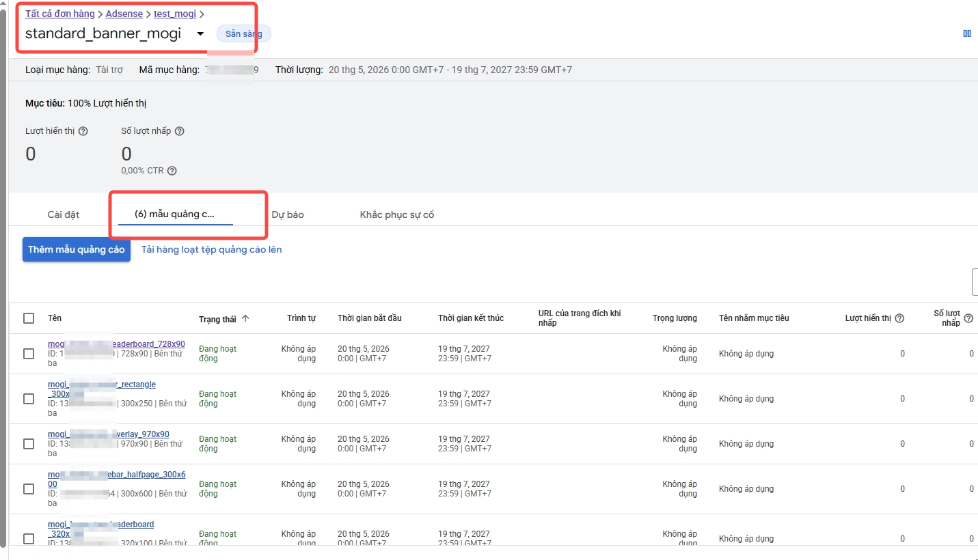Screen dimensions: 978x560
Task: Click help icon in Lượt hiển thị column header
Action: tap(899, 318)
